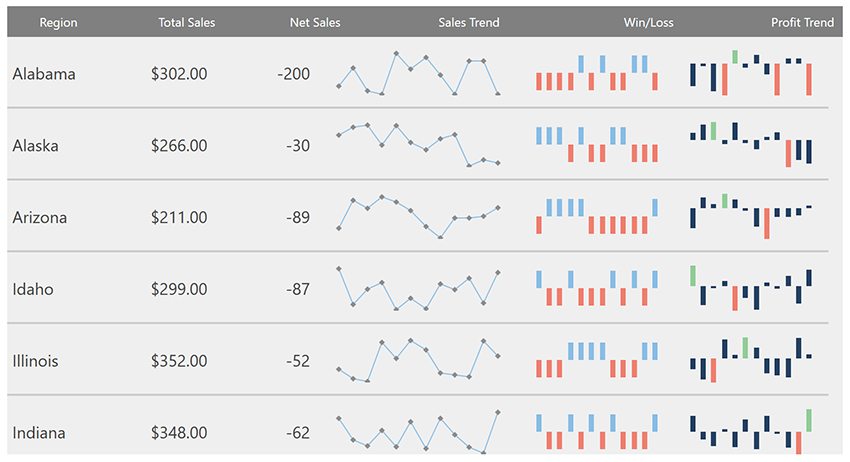Select the Sales Trend column header

point(468,22)
